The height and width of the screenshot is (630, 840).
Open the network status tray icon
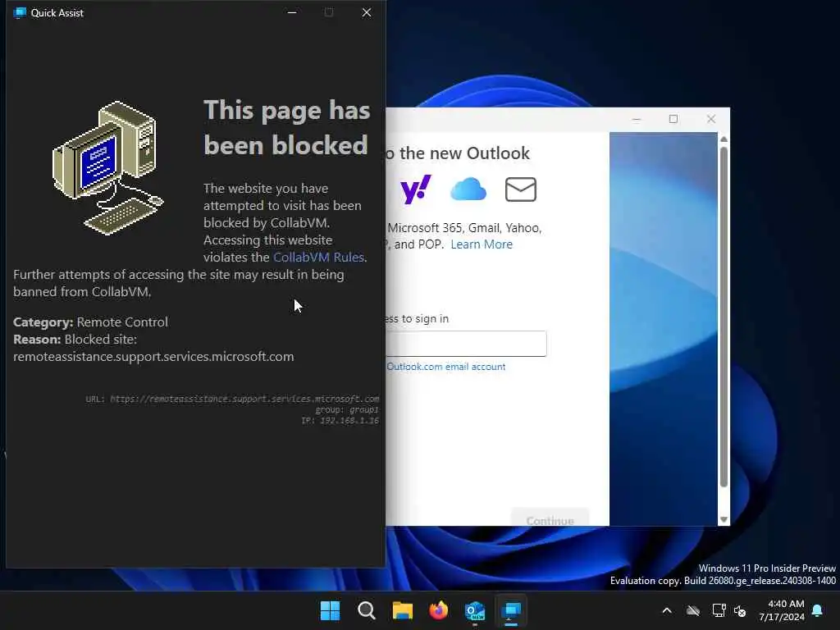pos(719,610)
